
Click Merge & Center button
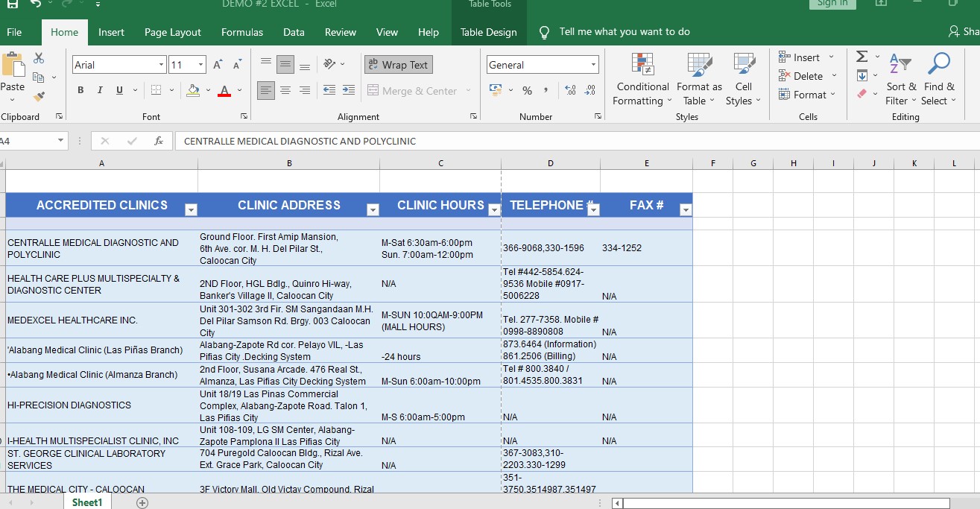click(x=413, y=91)
